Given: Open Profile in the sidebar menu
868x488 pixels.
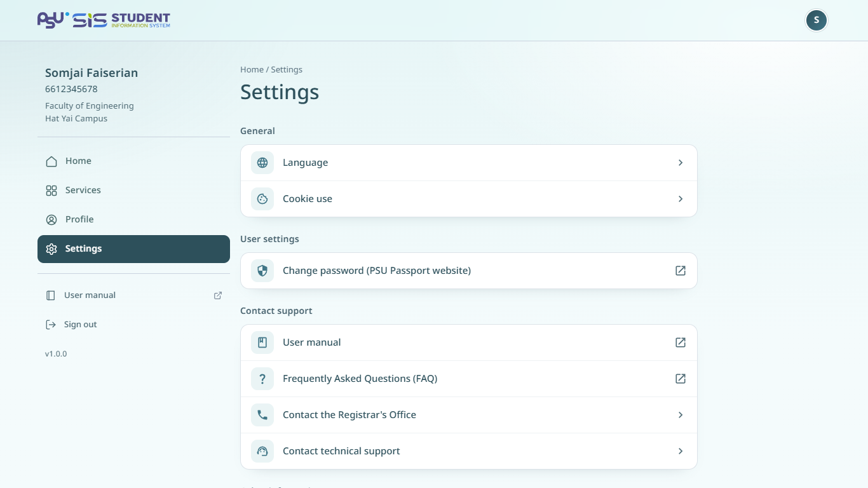Looking at the screenshot, I should coord(133,220).
